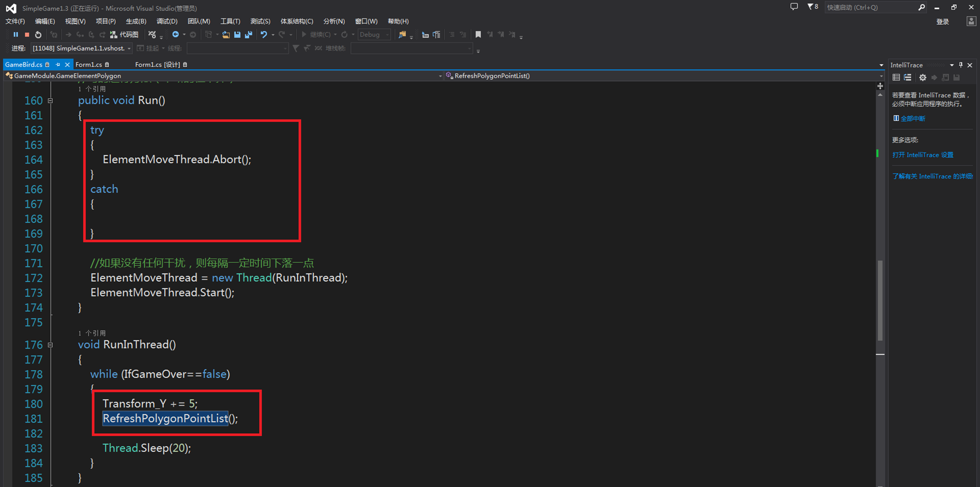Click the bookmark toggle icon in toolbar
980x487 pixels.
coord(478,35)
